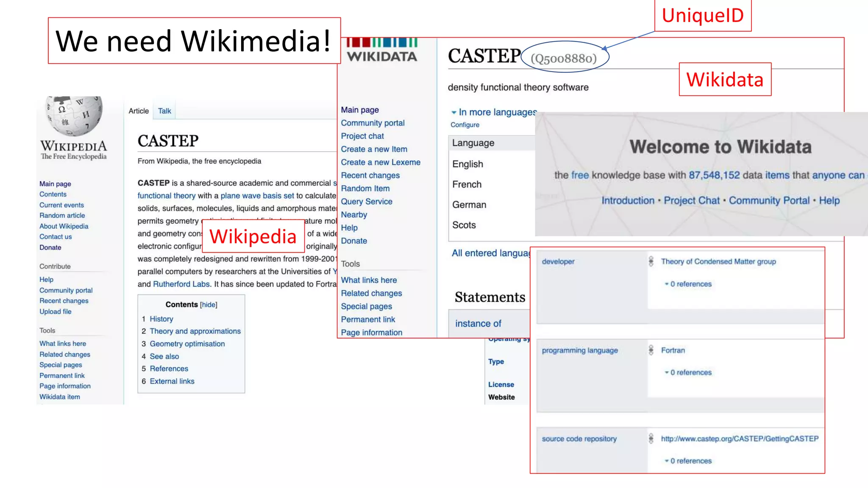Open Wikidata What links here link

369,280
